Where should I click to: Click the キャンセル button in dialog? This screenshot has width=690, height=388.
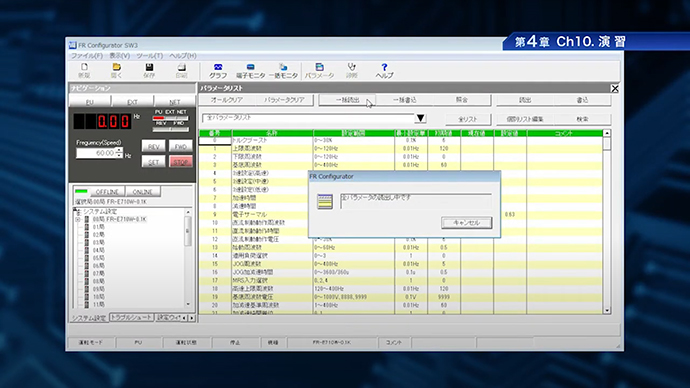[x=466, y=223]
